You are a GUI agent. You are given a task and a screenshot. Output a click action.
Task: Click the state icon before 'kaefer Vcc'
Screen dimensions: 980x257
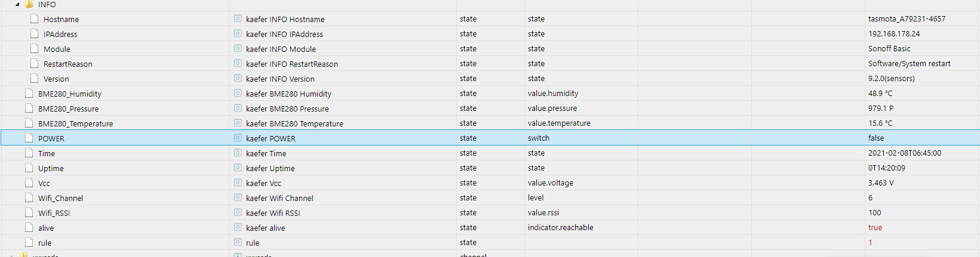tap(238, 183)
